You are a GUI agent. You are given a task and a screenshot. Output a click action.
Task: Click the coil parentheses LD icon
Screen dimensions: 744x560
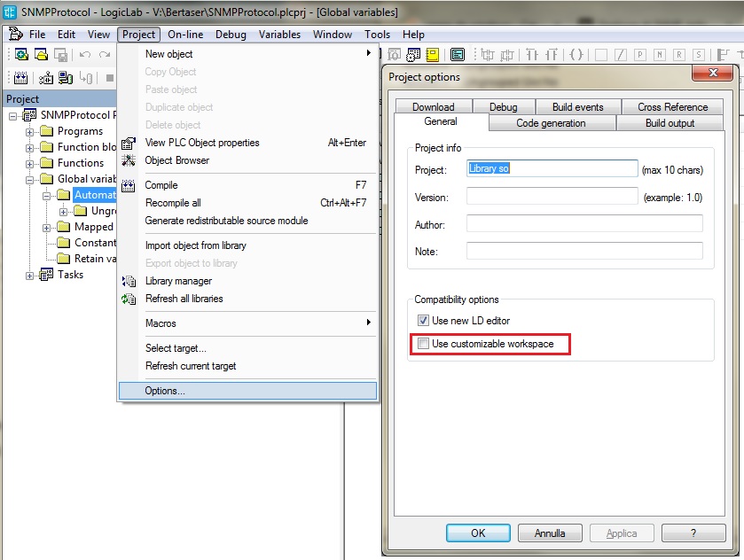576,55
